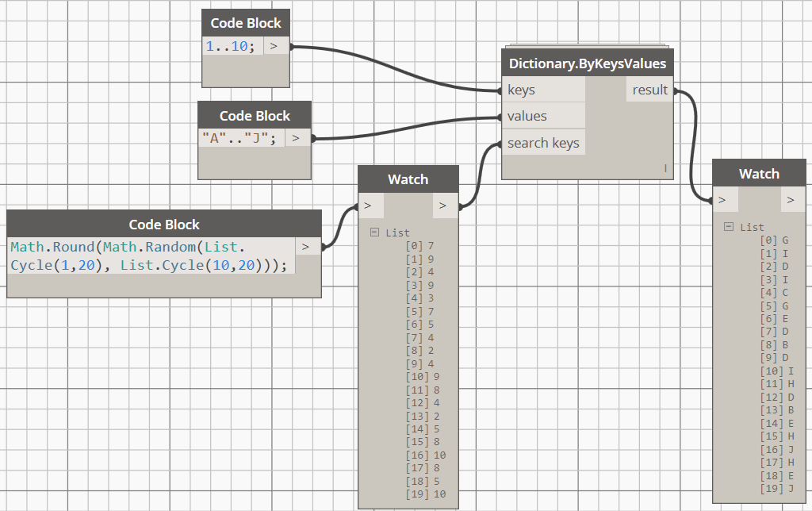
Task: Click the output port of the right Watch node
Action: click(x=791, y=200)
